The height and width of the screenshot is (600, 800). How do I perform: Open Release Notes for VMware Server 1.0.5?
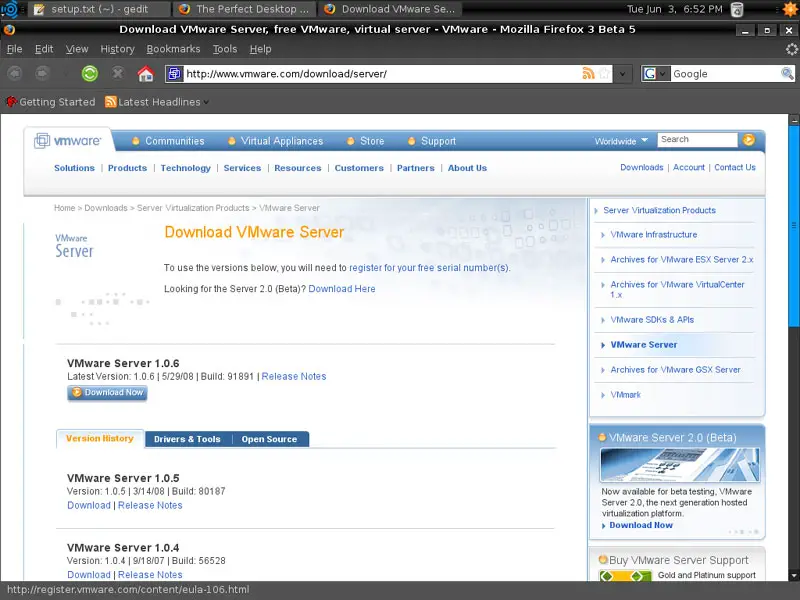tap(150, 505)
